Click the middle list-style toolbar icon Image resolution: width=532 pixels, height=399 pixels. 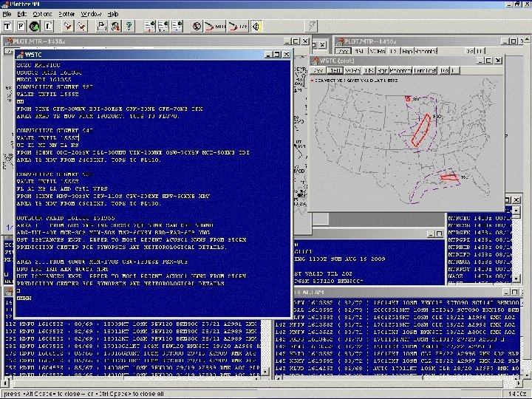[163, 26]
